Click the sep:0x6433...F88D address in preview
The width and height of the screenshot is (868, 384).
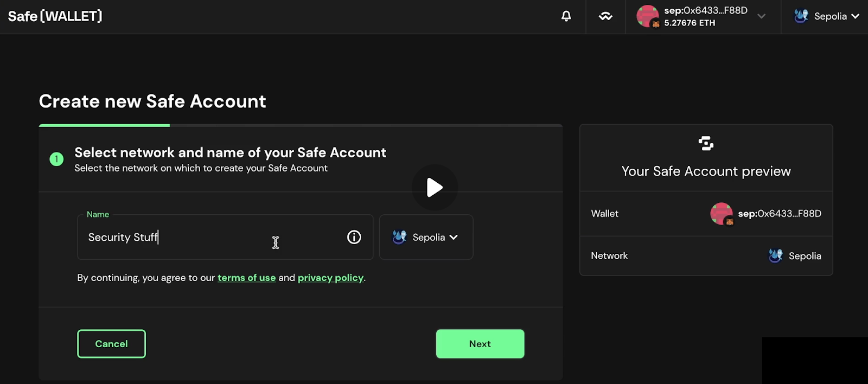click(x=779, y=214)
